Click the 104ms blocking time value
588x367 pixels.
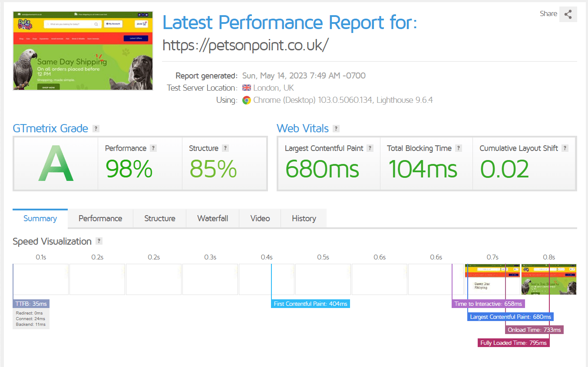click(423, 169)
